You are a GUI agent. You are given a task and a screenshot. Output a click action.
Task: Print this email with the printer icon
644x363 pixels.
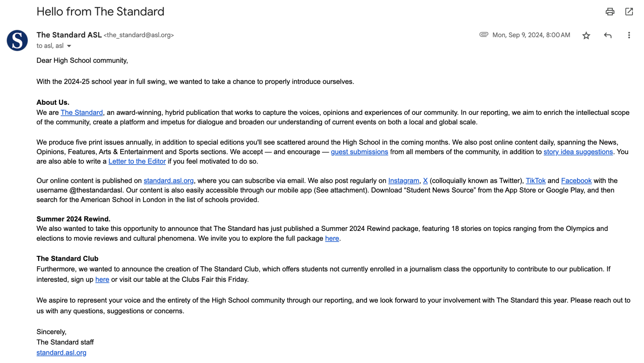click(x=610, y=12)
